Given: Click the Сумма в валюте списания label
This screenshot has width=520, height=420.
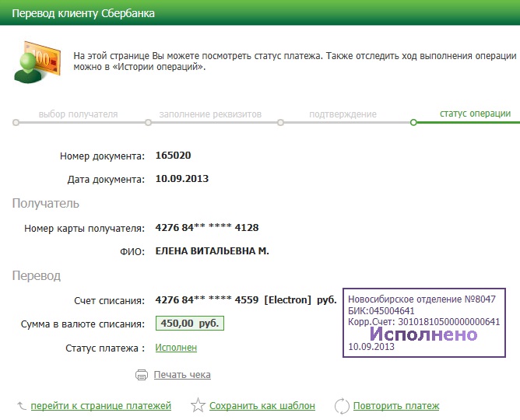Looking at the screenshot, I should coord(83,324).
